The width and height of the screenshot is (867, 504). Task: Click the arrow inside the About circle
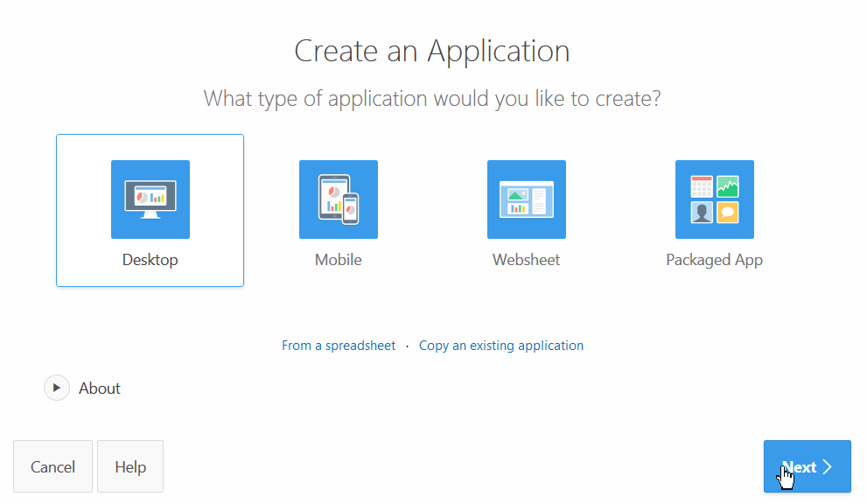[x=57, y=388]
